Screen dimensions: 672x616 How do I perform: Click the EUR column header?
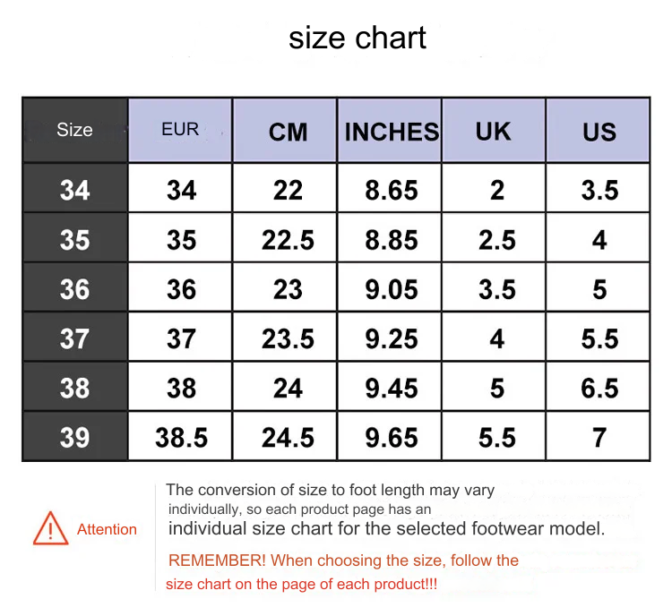tap(180, 130)
